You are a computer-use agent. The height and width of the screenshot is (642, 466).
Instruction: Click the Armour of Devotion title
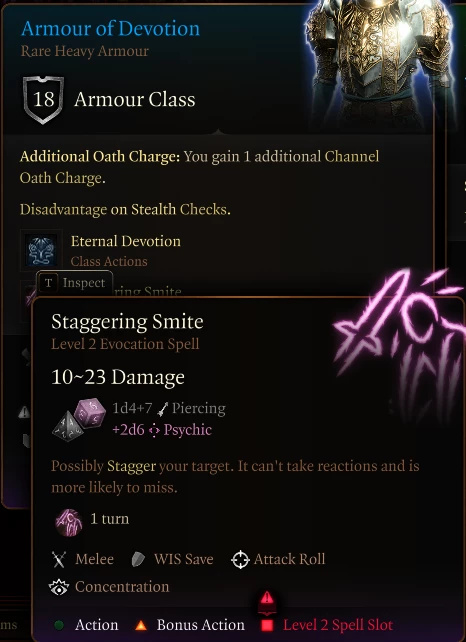click(x=111, y=29)
